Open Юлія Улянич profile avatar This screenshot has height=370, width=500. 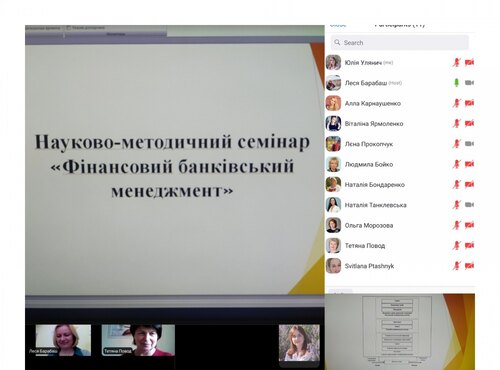coord(333,62)
